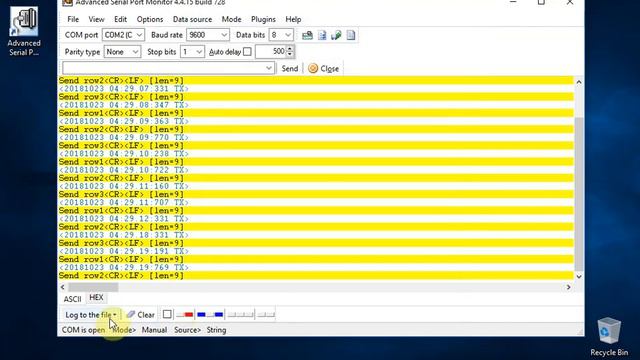Open the Advanced Serial Port desktop shortcut
Viewport: 640px width, 360px height.
click(x=24, y=31)
